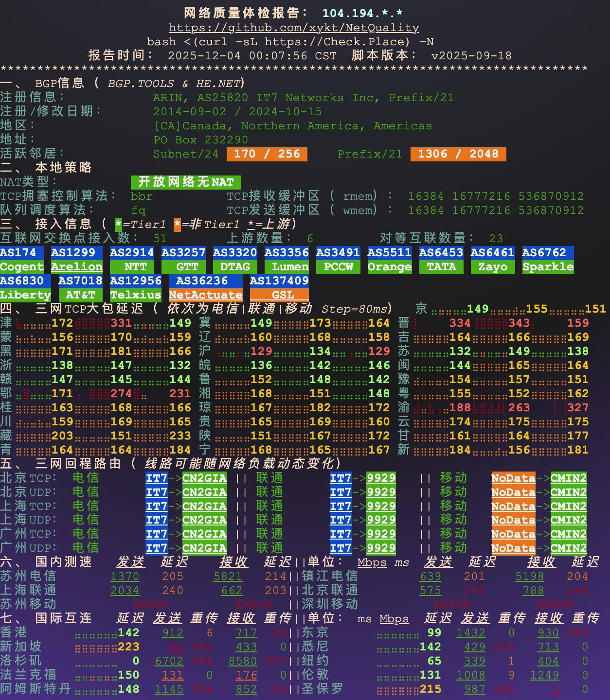610x700 pixels.
Task: Select the GTT AS3257 badge
Action: pos(187,266)
